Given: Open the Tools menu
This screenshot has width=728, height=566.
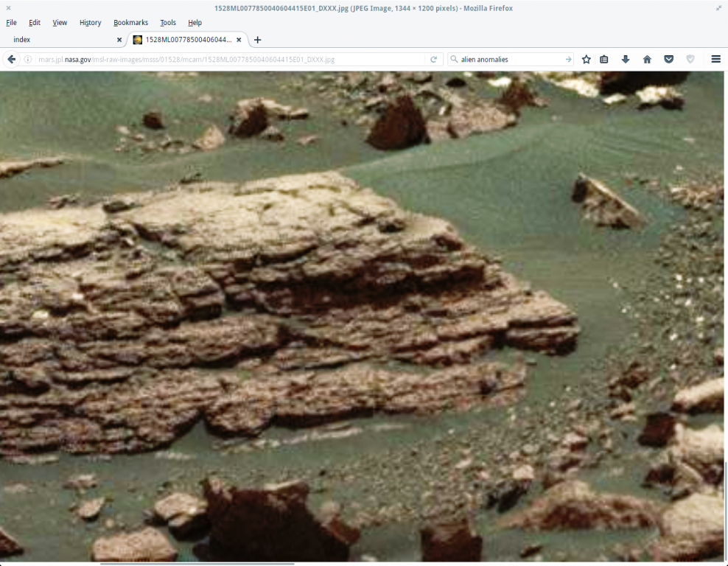Looking at the screenshot, I should tap(168, 23).
